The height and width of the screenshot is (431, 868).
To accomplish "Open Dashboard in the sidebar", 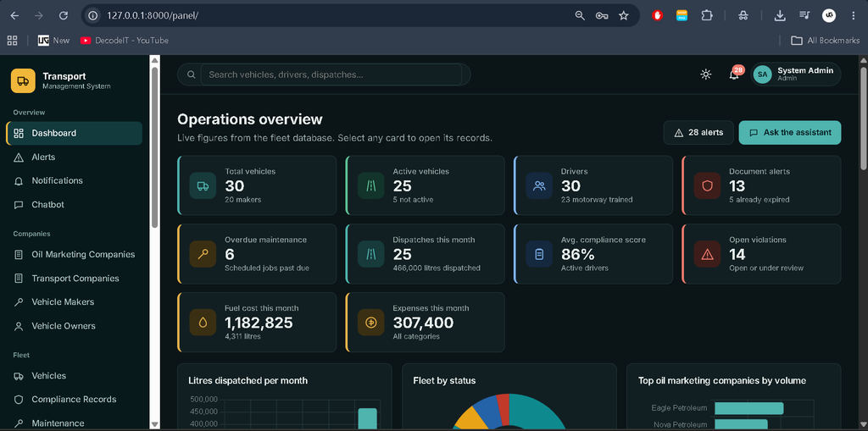I will click(75, 133).
